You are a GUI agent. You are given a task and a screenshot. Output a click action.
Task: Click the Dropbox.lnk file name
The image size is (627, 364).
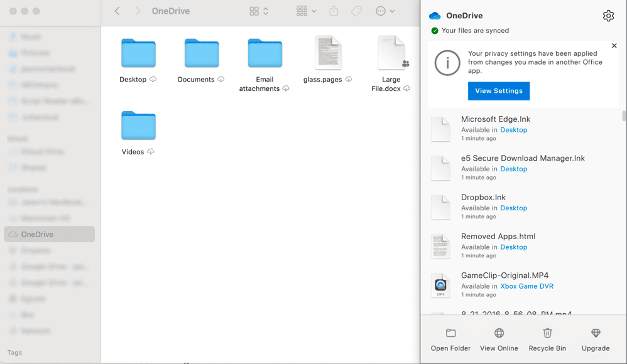(483, 198)
